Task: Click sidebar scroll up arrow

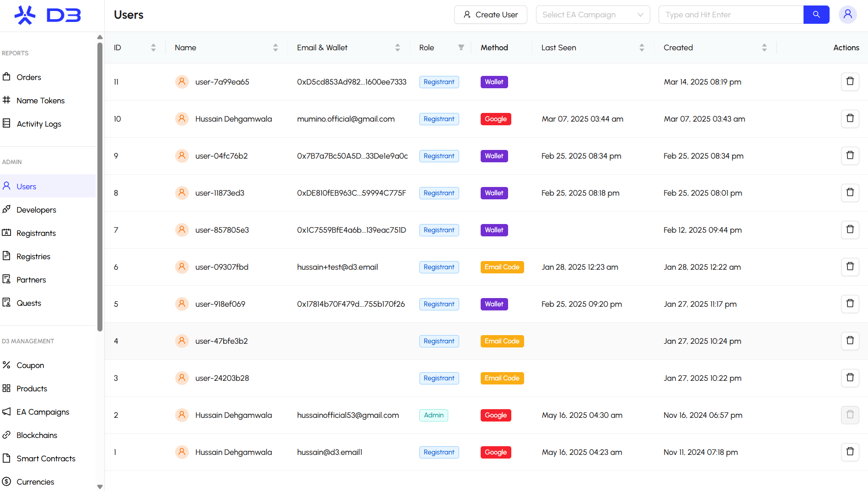Action: tap(100, 37)
